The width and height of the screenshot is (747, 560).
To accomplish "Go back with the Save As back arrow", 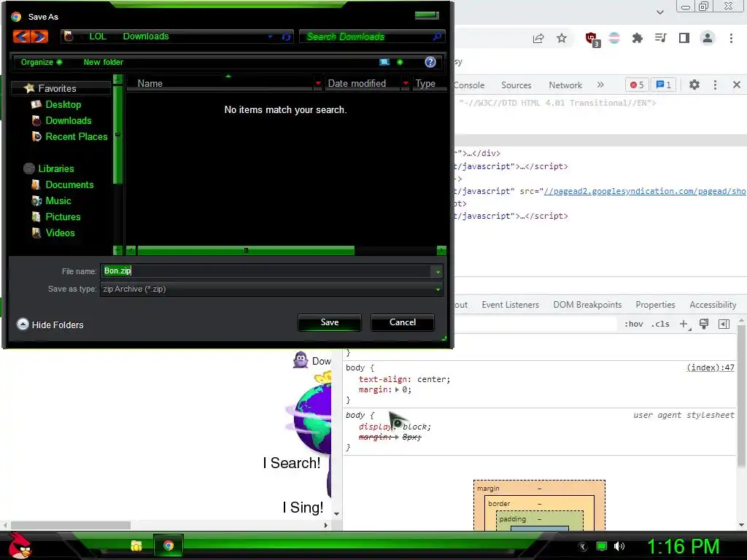I will click(x=21, y=36).
